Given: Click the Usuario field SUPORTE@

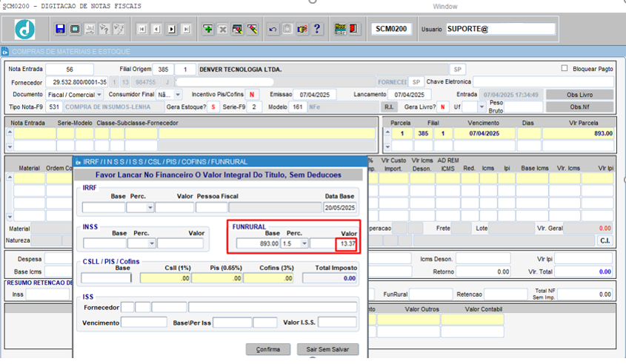Looking at the screenshot, I should click(x=501, y=29).
